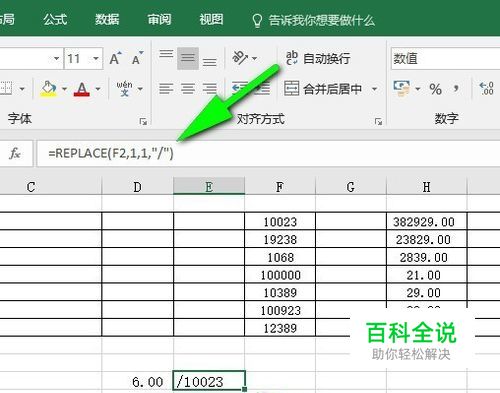500x393 pixels.
Task: Open the text orientation tool
Action: coord(240,58)
